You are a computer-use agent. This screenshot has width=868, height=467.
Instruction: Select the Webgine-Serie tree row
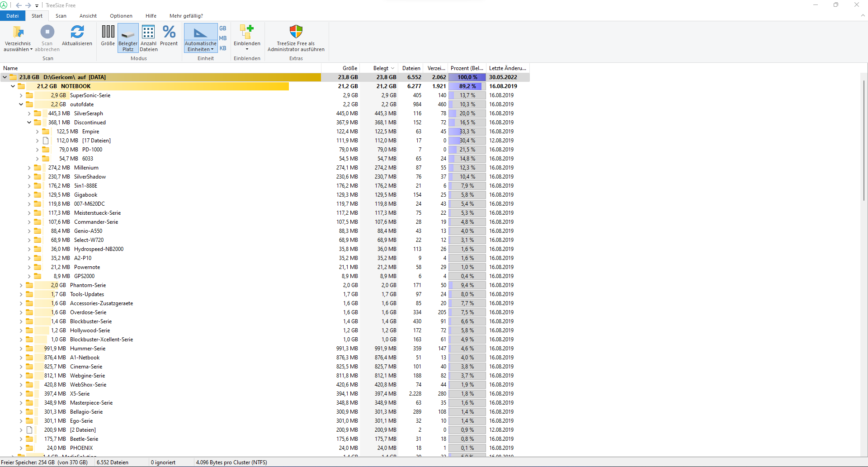click(264, 376)
